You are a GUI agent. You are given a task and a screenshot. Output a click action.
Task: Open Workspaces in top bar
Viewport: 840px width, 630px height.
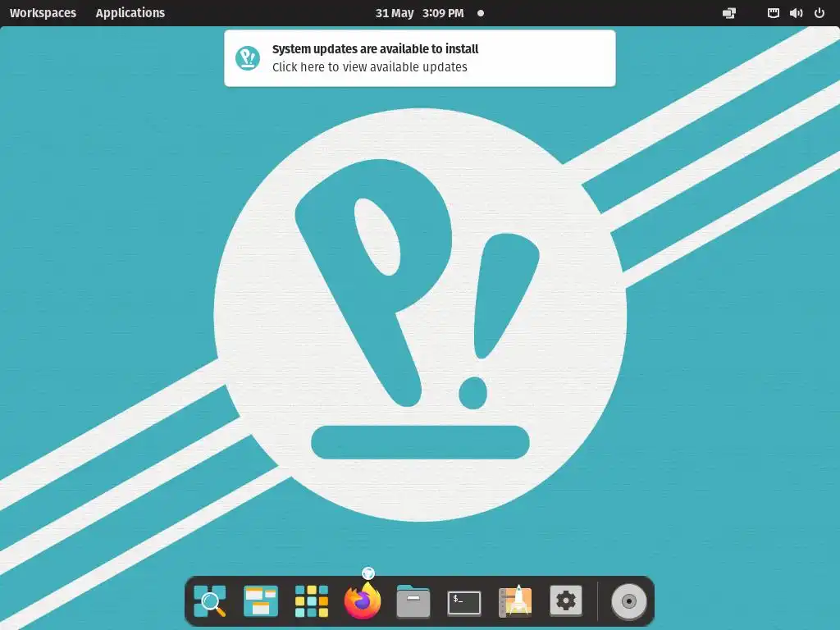point(43,13)
